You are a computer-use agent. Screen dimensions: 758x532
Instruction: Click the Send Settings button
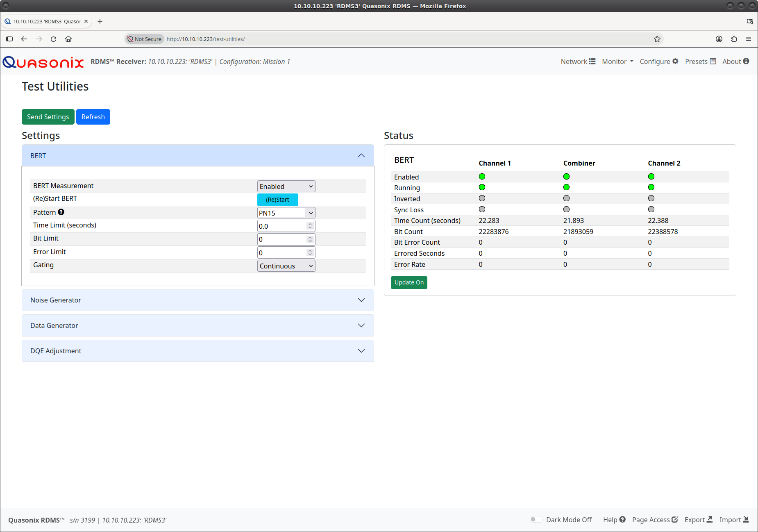click(x=48, y=117)
